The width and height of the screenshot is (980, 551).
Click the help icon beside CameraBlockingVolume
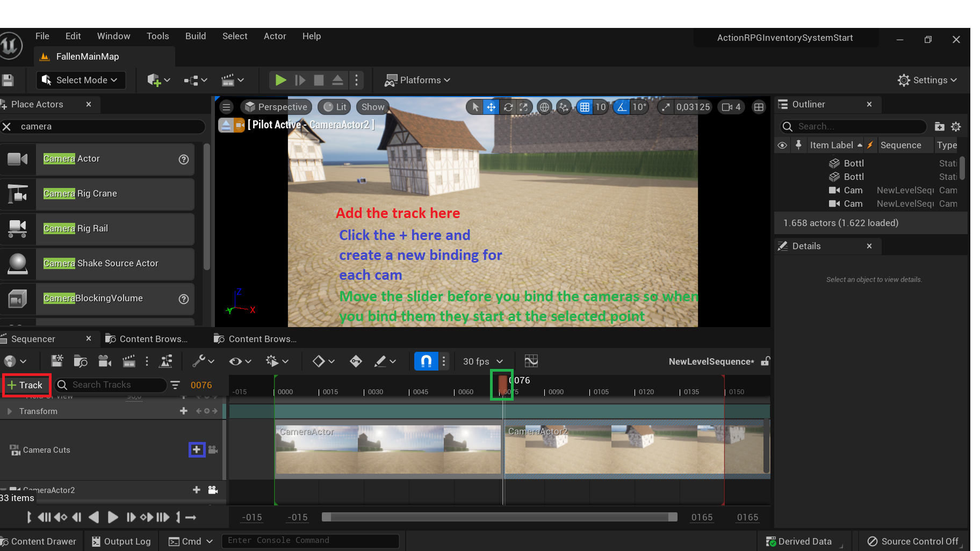point(184,299)
